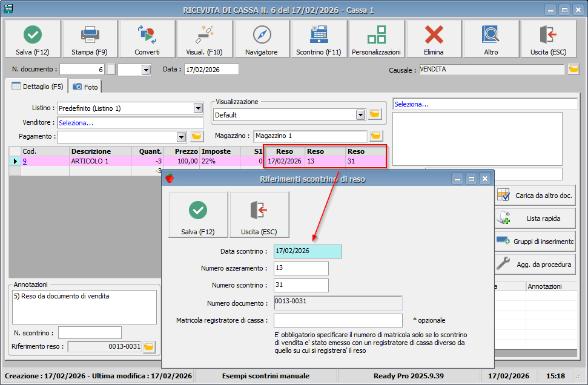
Task: Expand the Pagamento dropdown
Action: [x=181, y=137]
